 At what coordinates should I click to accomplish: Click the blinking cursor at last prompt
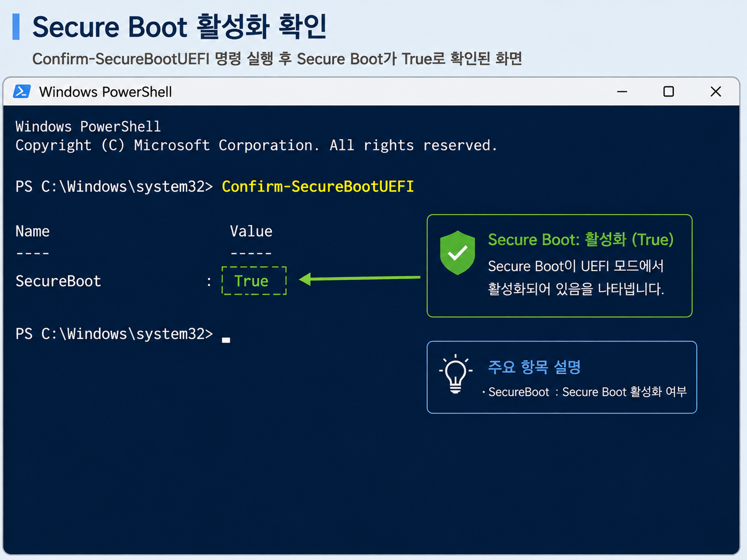point(226,340)
